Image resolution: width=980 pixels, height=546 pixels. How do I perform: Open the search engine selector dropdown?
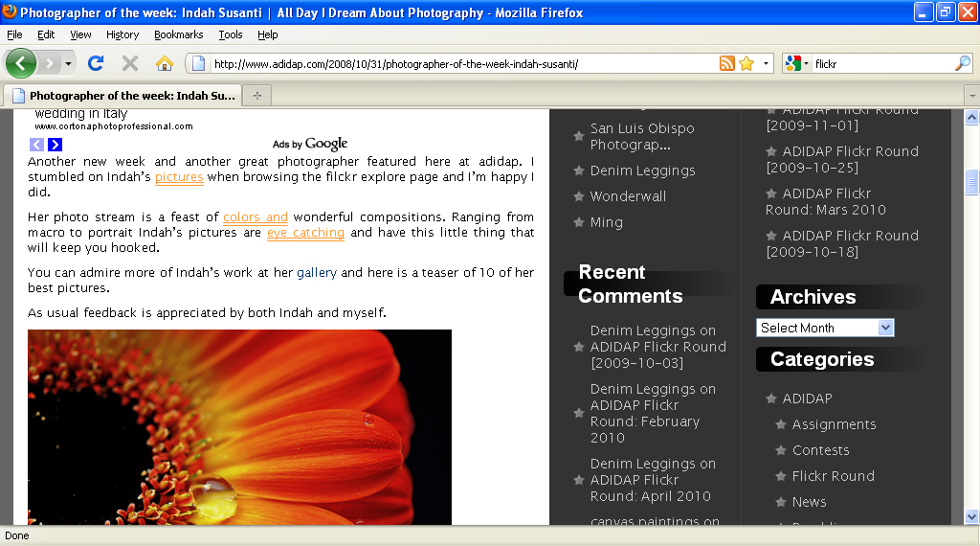click(796, 63)
